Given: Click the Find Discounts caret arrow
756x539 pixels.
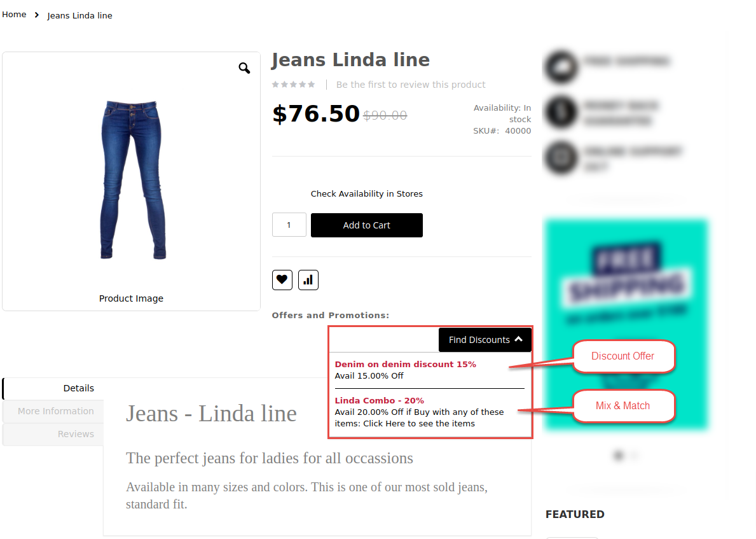Looking at the screenshot, I should tap(519, 339).
